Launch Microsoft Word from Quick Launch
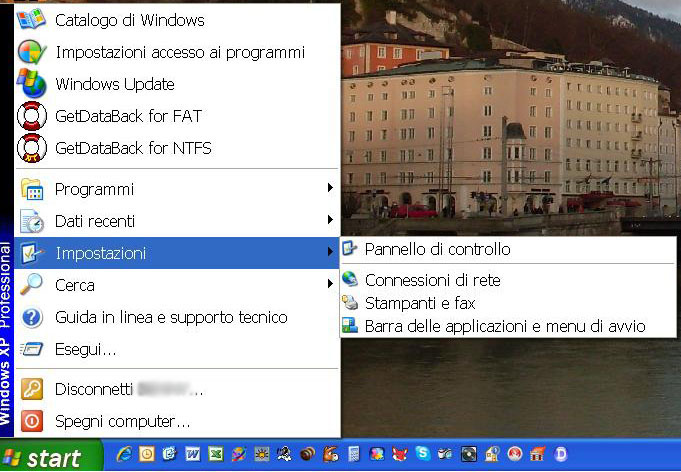Viewport: 681px width, 472px height. coord(193,455)
